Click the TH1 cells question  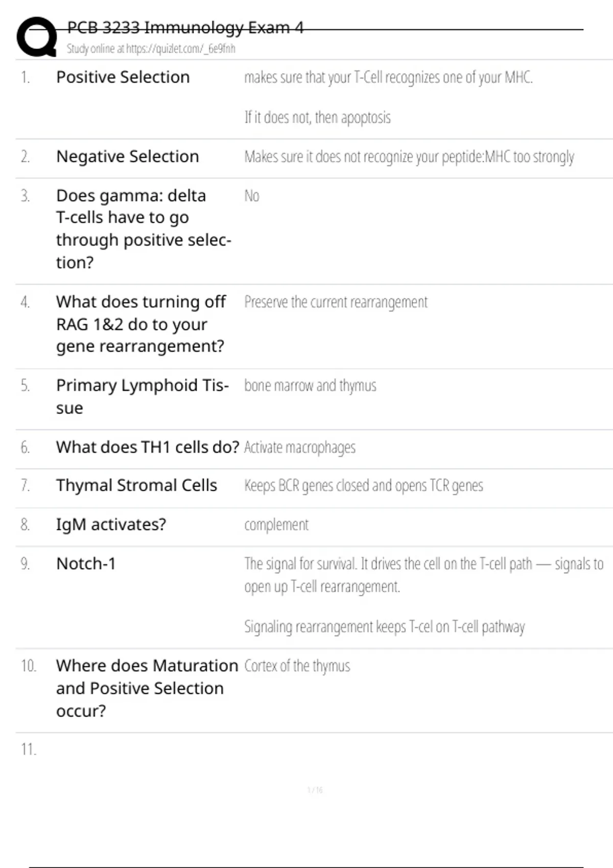point(147,447)
